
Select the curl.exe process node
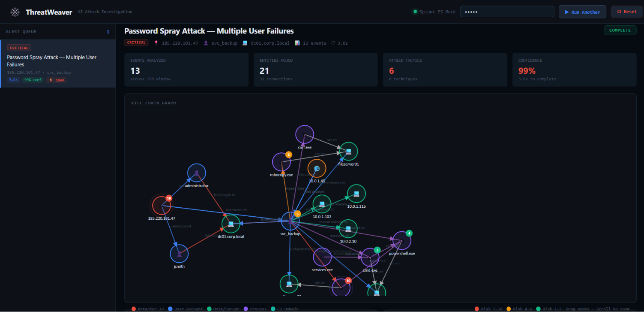tap(305, 134)
